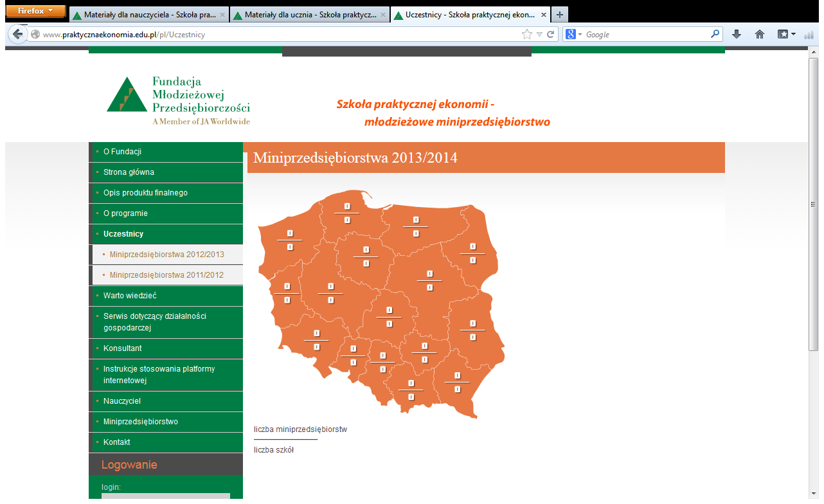Select the Uczestnicy sidebar item
824x504 pixels.
(166, 234)
